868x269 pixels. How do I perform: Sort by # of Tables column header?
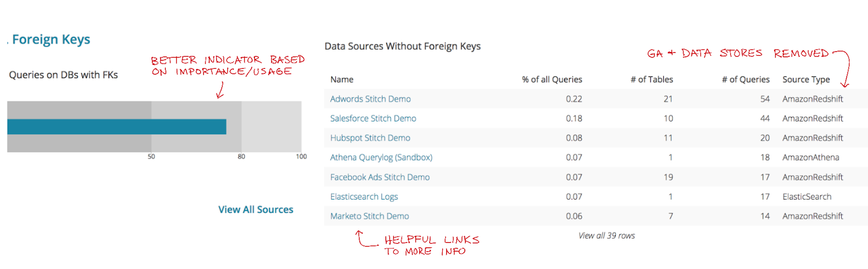[652, 79]
